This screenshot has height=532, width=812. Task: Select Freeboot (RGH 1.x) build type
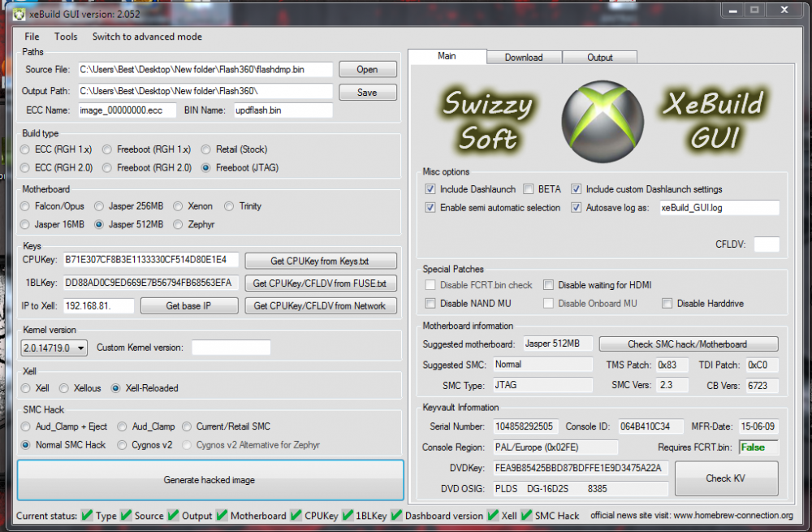(146, 149)
